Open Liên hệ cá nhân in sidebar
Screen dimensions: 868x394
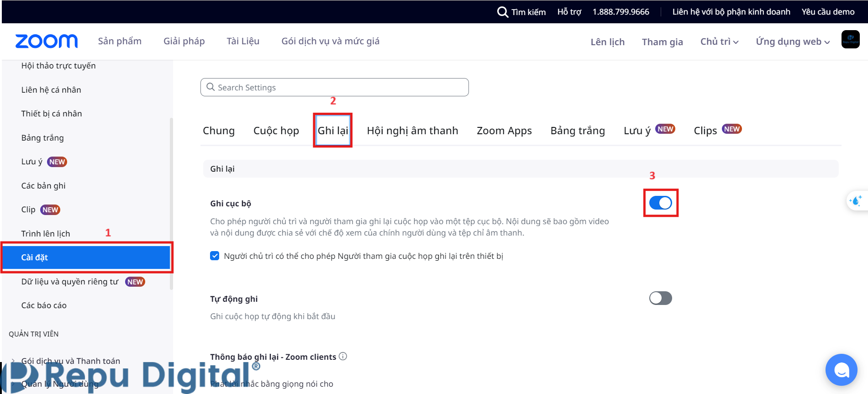pyautogui.click(x=51, y=90)
